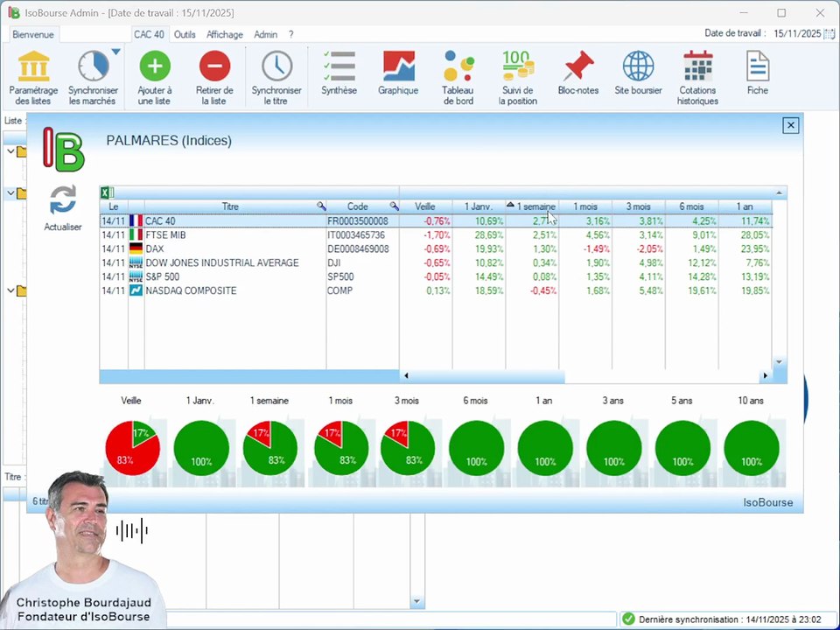Open the ? help menu
Image resolution: width=840 pixels, height=630 pixels.
[290, 34]
